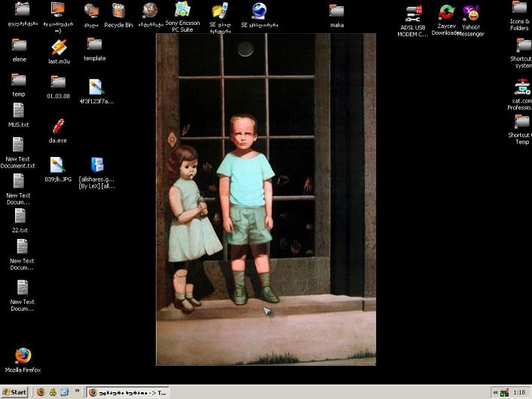532x399 pixels.
Task: Open the ADSL USB Modem shortcut
Action: click(x=414, y=14)
